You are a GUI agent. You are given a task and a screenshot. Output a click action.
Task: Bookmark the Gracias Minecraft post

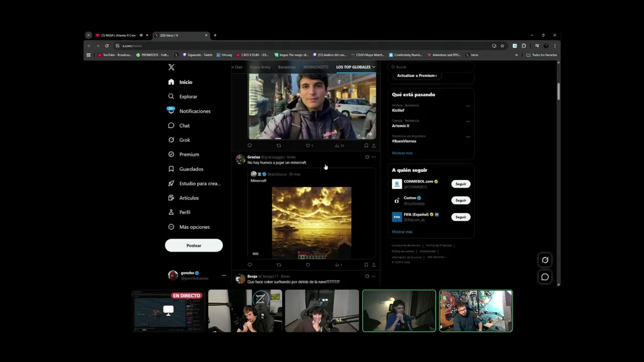(x=366, y=265)
